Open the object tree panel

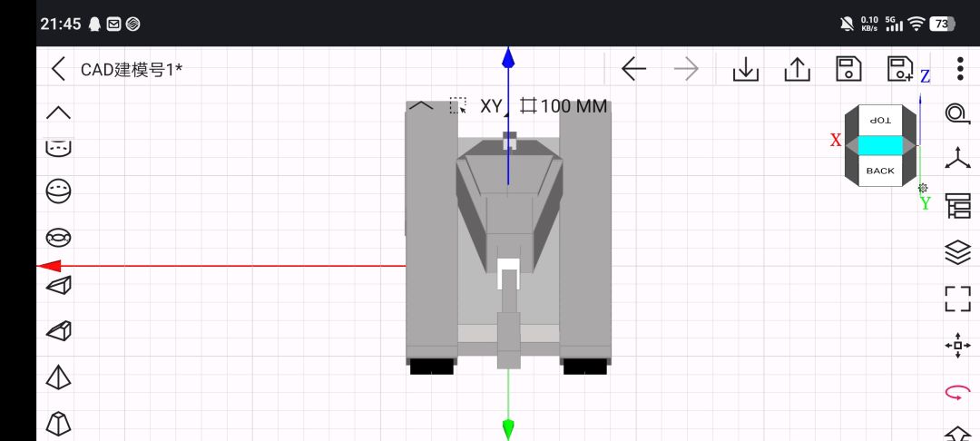tap(958, 205)
